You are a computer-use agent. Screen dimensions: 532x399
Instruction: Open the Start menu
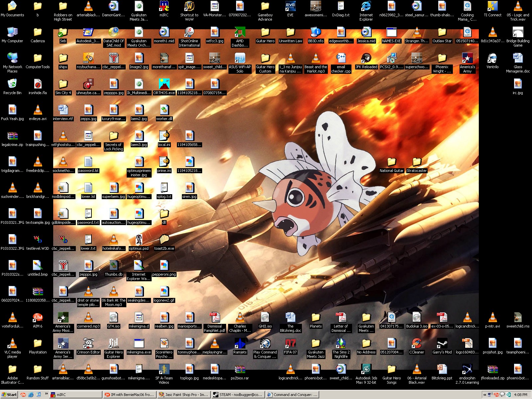(x=9, y=395)
